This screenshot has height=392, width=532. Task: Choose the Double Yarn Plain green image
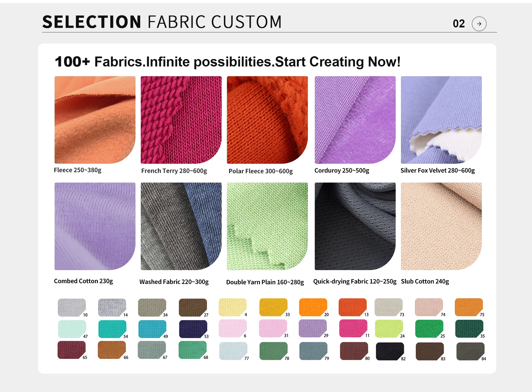[x=267, y=226]
